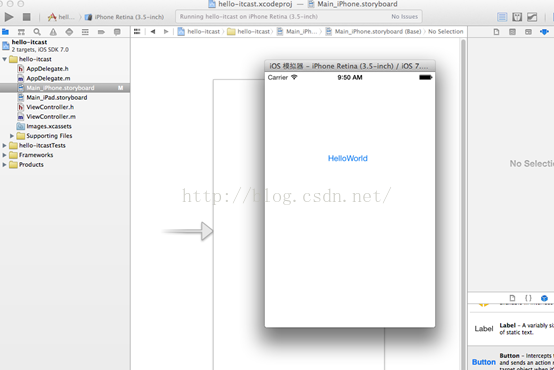The height and width of the screenshot is (370, 554).
Task: Open the scheme selector hell...
Action: 61,17
